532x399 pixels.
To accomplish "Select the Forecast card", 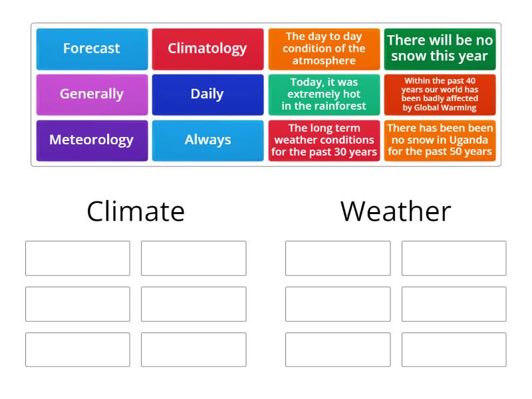I will (91, 48).
